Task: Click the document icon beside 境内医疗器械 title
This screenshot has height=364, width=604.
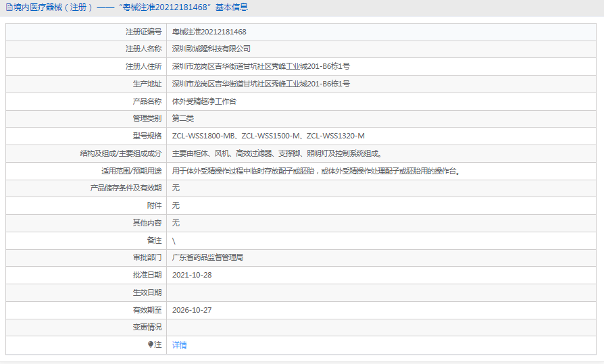Action: pos(9,7)
